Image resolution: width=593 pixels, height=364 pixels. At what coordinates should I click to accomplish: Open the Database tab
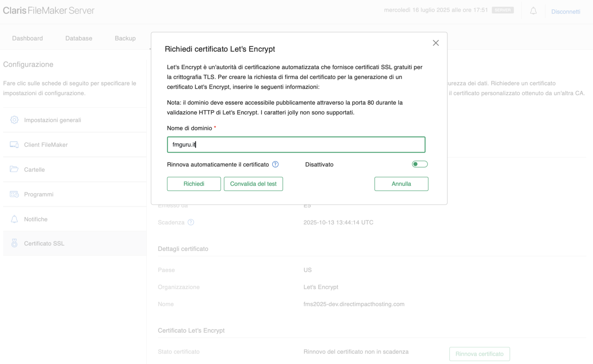click(79, 38)
